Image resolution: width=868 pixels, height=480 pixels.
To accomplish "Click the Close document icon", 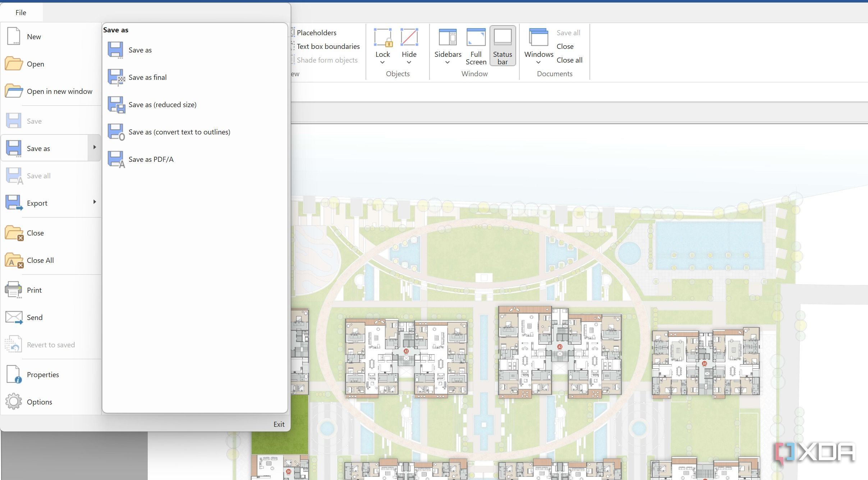I will coord(14,233).
